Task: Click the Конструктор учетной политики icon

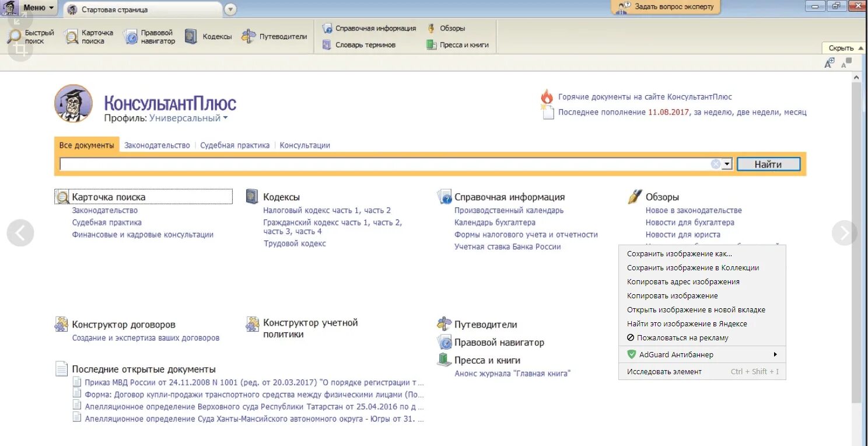Action: click(252, 324)
